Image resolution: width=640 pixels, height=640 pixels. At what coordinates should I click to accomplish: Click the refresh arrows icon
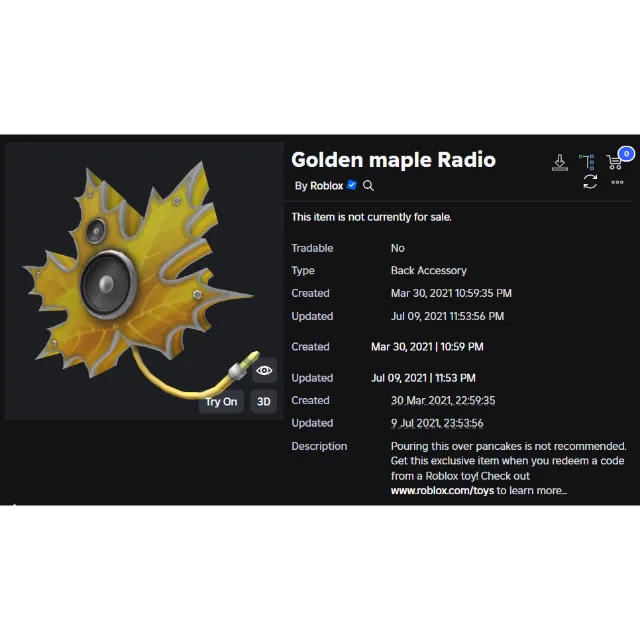tap(590, 182)
